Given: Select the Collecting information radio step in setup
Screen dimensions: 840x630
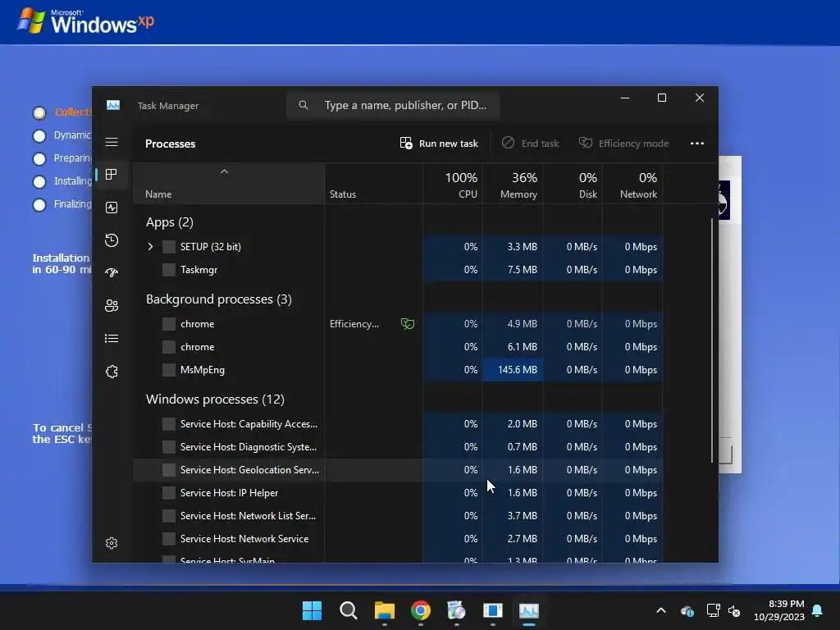Looking at the screenshot, I should (x=39, y=112).
